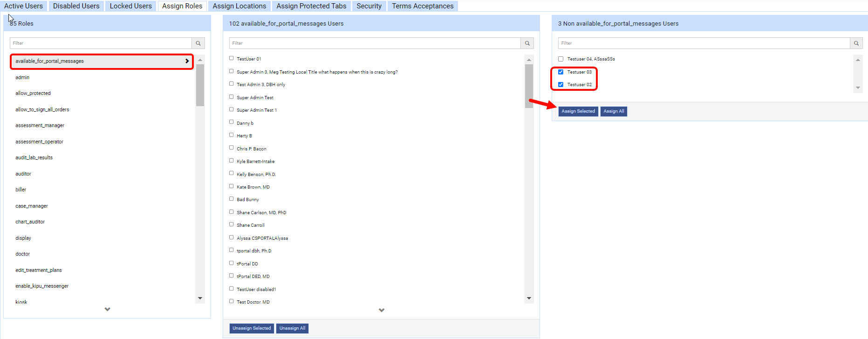Check the Testuser 04, ASssaSSs checkbox
This screenshot has height=339, width=868.
point(560,59)
